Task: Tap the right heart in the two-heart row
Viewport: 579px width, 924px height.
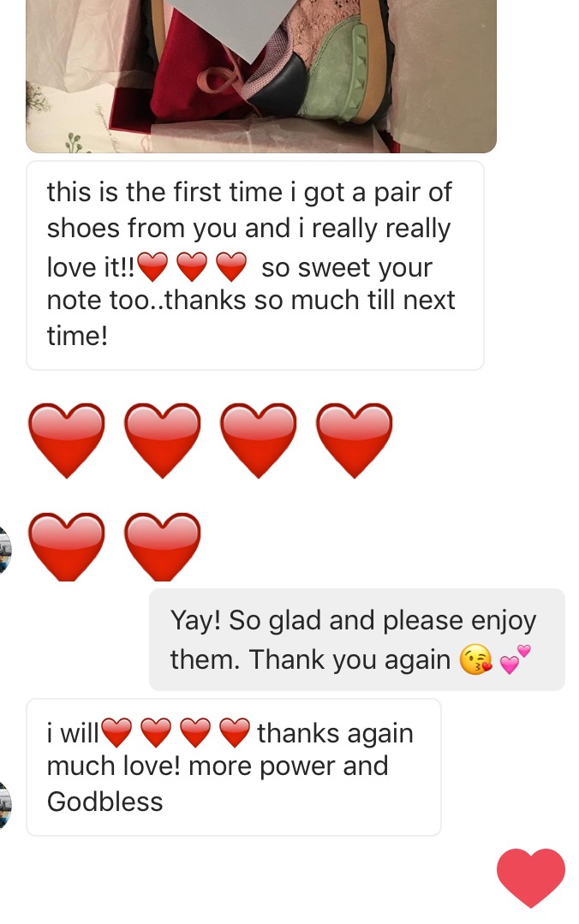Action: [x=163, y=546]
